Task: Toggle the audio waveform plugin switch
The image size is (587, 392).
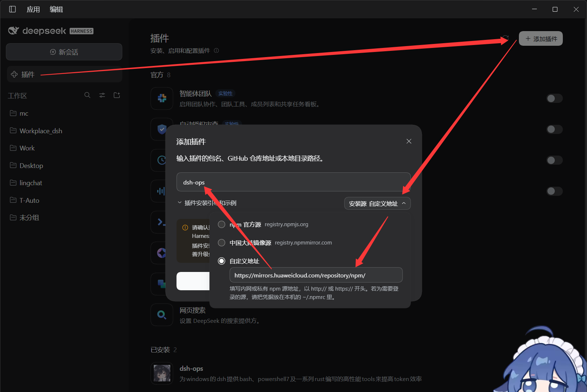Action: 554,191
